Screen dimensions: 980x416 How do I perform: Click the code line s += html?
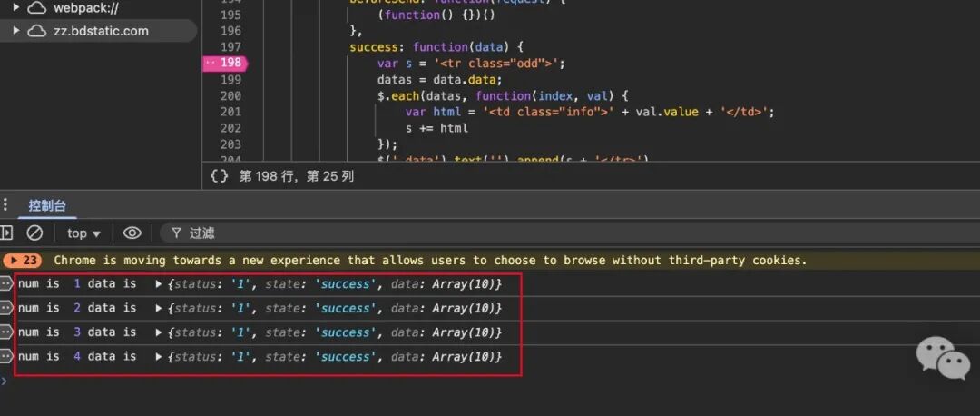pyautogui.click(x=436, y=128)
